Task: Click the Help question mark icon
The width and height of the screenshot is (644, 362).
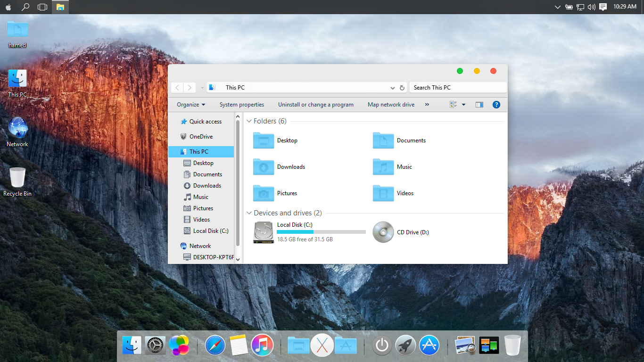Action: (x=496, y=105)
